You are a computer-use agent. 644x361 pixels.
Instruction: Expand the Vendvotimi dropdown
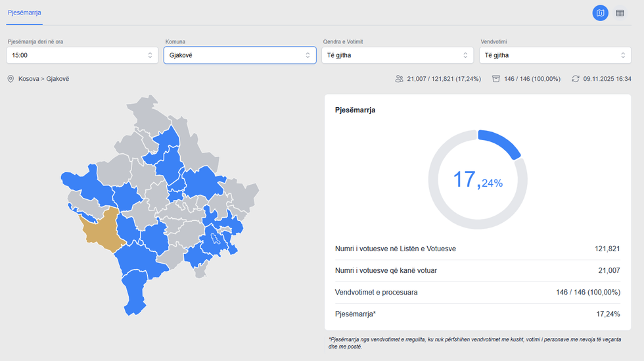click(555, 55)
